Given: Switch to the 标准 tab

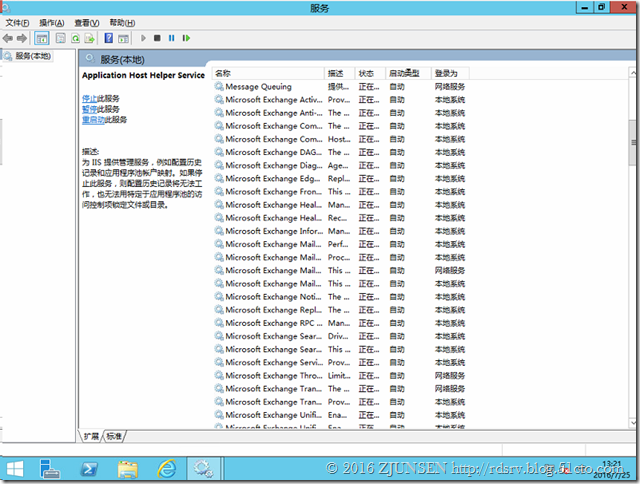Looking at the screenshot, I should 114,436.
